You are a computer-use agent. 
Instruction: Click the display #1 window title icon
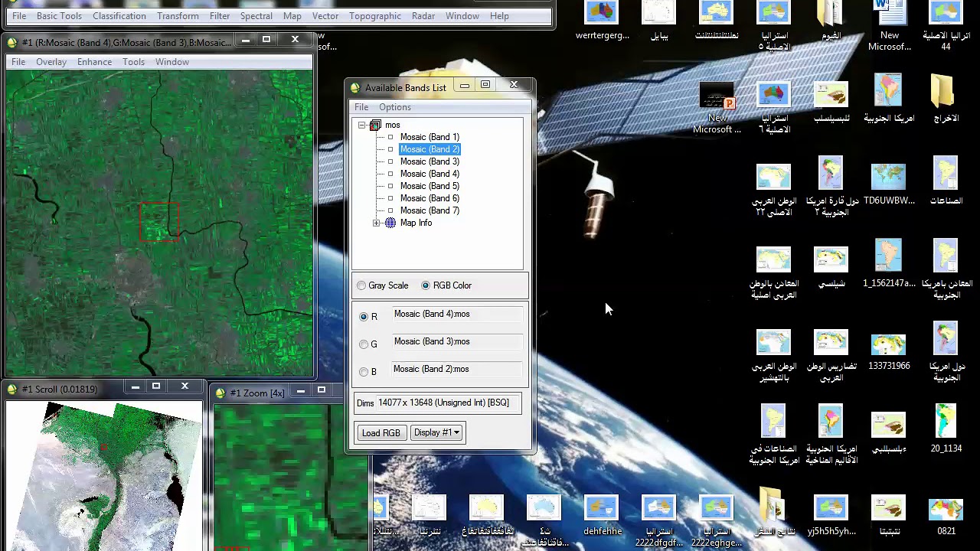coord(12,42)
